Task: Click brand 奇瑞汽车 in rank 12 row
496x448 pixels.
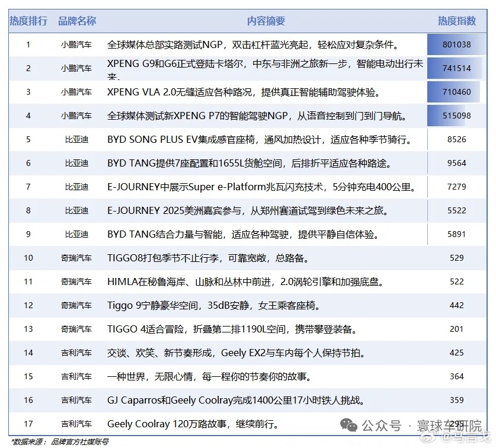Action: [x=76, y=306]
